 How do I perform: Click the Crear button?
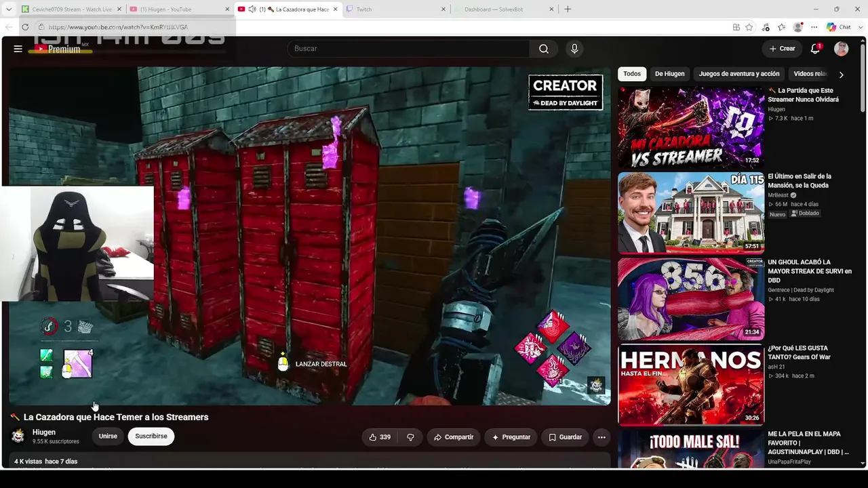pyautogui.click(x=782, y=49)
